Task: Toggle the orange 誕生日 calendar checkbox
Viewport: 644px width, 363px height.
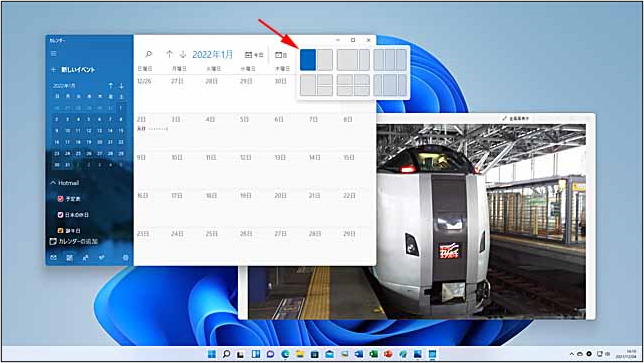Action: pyautogui.click(x=60, y=230)
